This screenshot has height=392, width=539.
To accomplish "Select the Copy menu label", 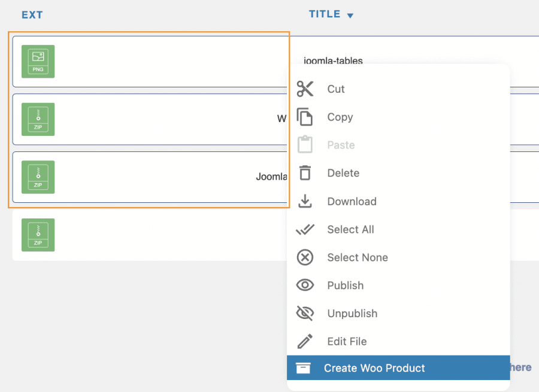I will tap(340, 117).
